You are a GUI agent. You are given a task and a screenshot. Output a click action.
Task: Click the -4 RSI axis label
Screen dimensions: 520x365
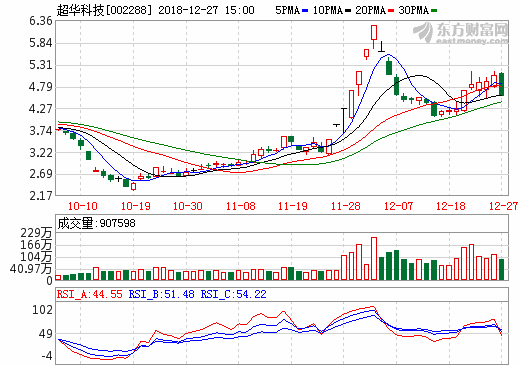(x=47, y=356)
